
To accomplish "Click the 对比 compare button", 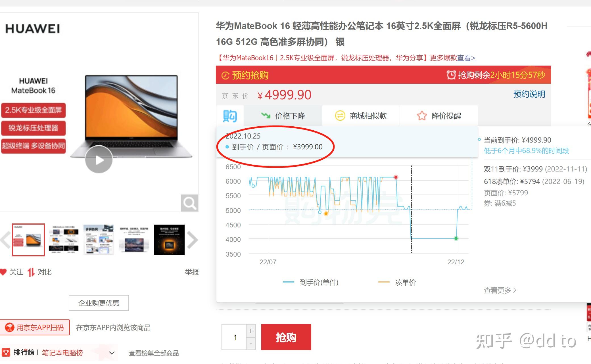I will click(40, 272).
